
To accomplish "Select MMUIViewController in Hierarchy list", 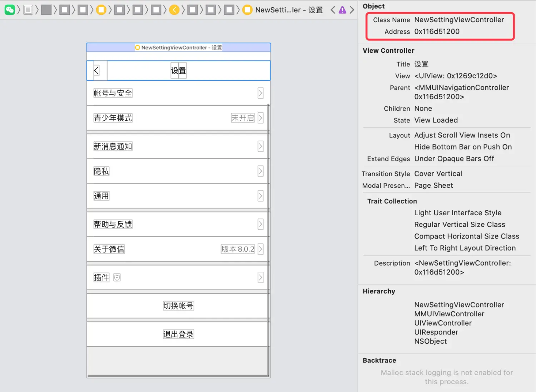I will coord(449,314).
